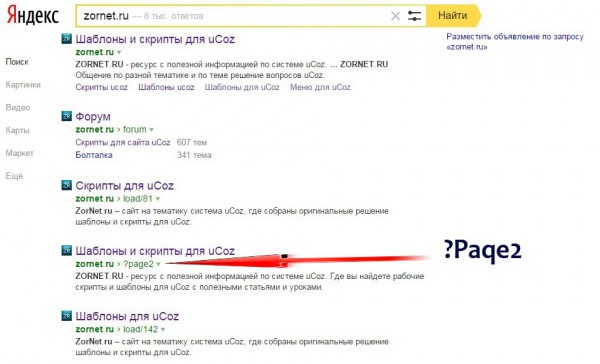Click load/81 path in result URL
Viewport: 600px width, 364px height.
pyautogui.click(x=138, y=199)
